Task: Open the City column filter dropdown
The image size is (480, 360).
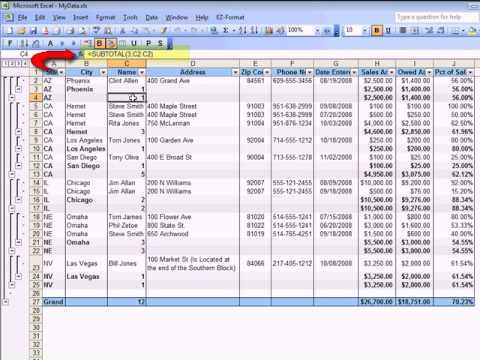Action: coord(103,72)
